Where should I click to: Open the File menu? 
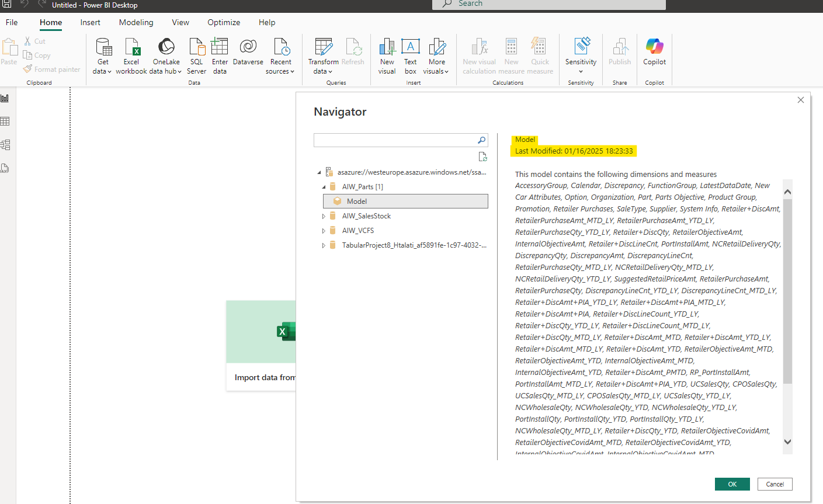tap(12, 22)
